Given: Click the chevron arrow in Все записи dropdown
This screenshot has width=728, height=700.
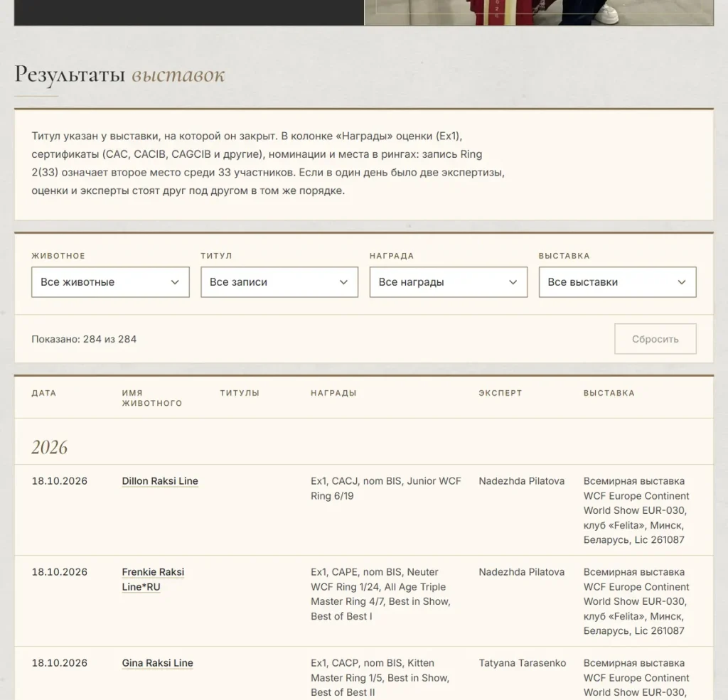Looking at the screenshot, I should coord(343,282).
